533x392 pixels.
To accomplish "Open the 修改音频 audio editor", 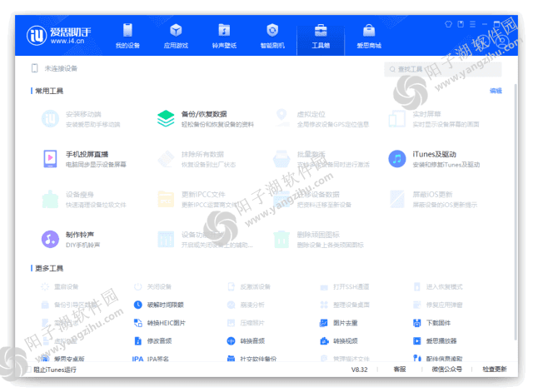I will (162, 341).
